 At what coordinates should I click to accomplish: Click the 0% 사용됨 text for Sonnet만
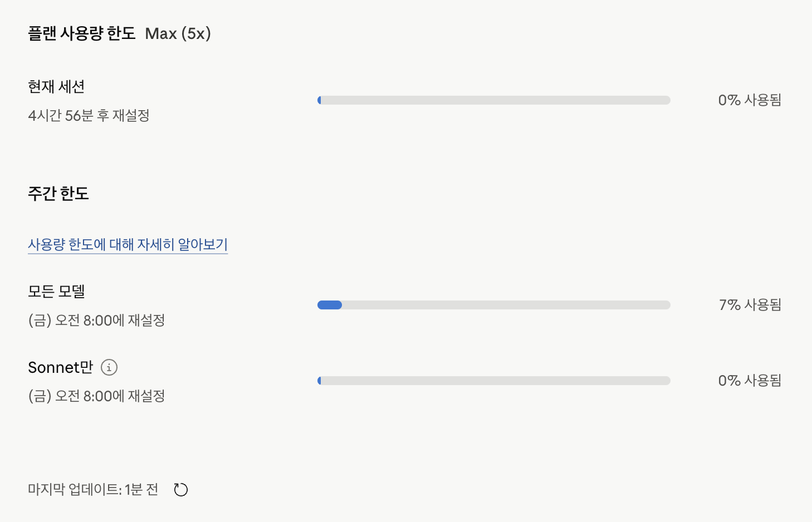[x=750, y=381]
